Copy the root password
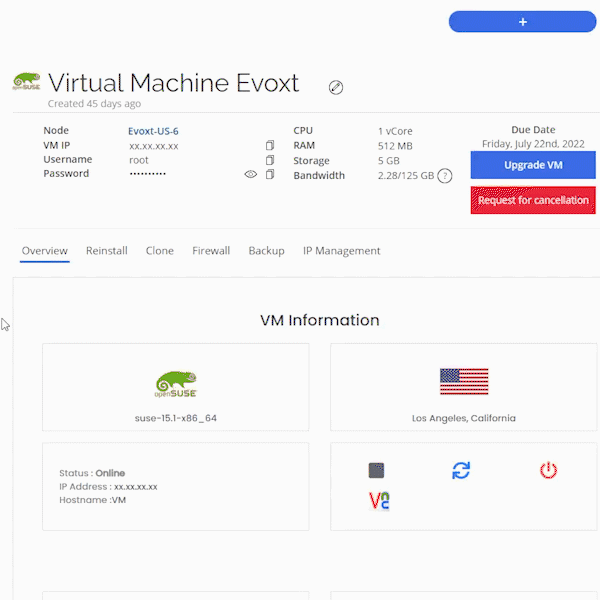Image resolution: width=600 pixels, height=600 pixels. pos(270,174)
